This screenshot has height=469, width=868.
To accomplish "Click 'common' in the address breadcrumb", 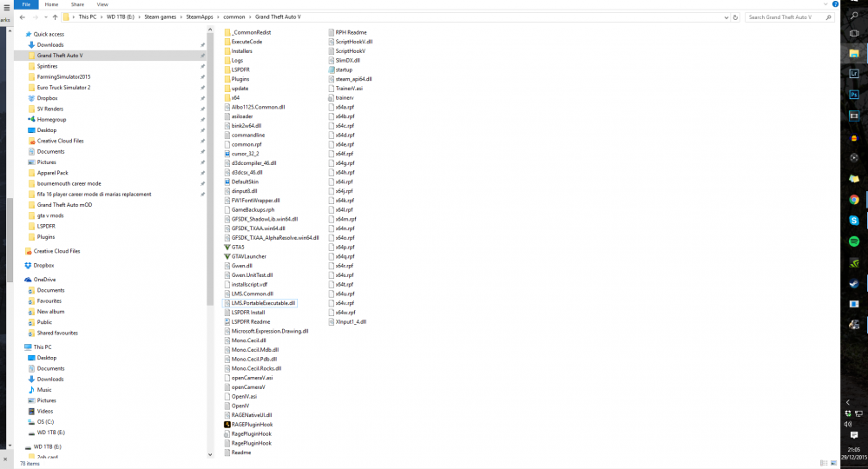I will [234, 17].
